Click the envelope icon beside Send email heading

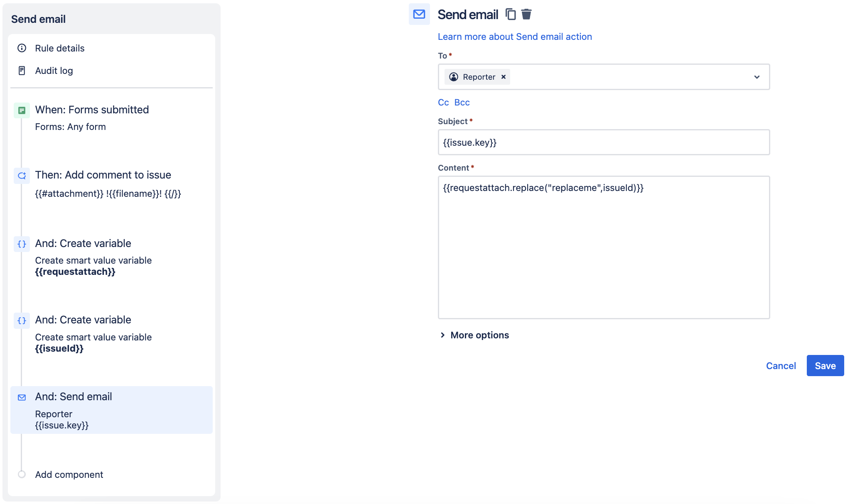pos(419,15)
